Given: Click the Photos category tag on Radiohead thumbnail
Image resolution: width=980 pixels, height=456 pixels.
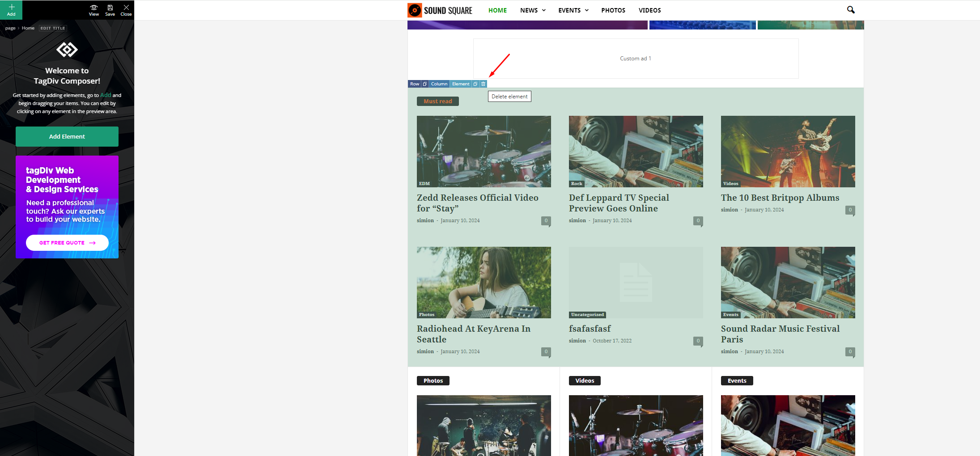Looking at the screenshot, I should pyautogui.click(x=427, y=315).
